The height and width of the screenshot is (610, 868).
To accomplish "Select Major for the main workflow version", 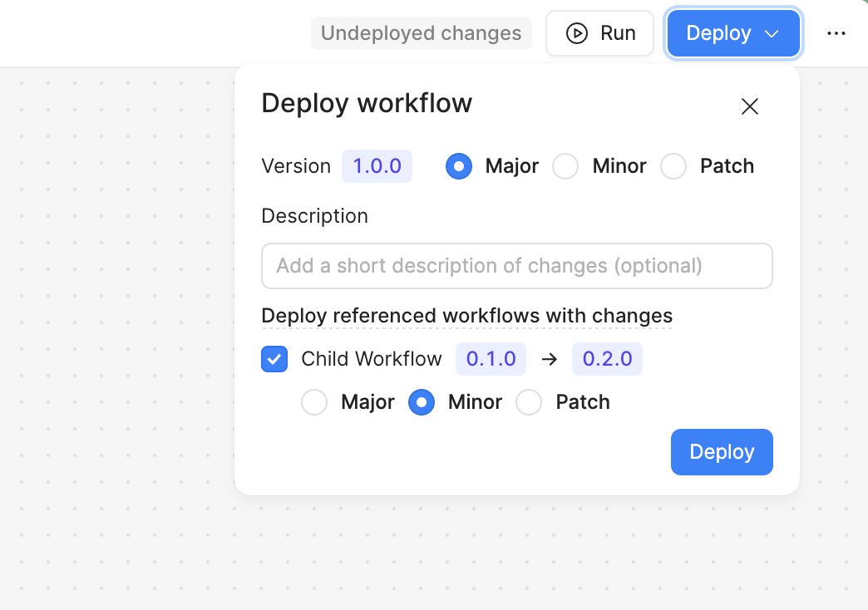I will (x=459, y=166).
